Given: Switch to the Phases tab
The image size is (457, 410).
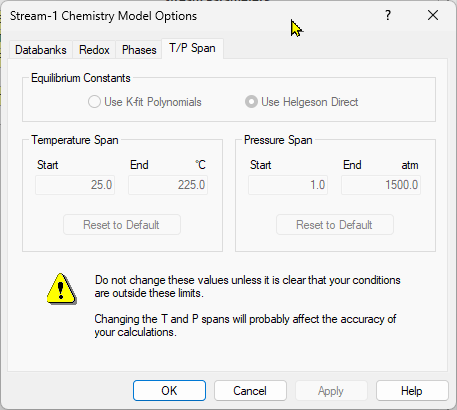Looking at the screenshot, I should pos(139,50).
